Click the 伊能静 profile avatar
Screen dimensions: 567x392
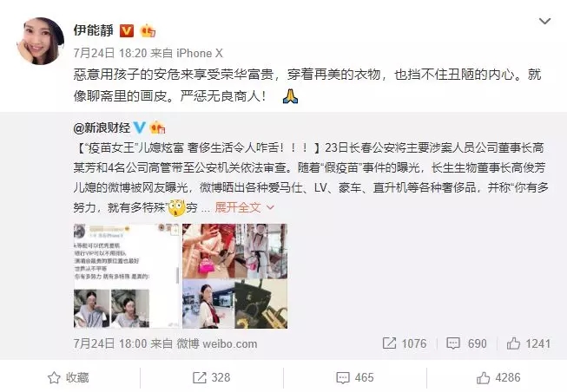pyautogui.click(x=40, y=41)
